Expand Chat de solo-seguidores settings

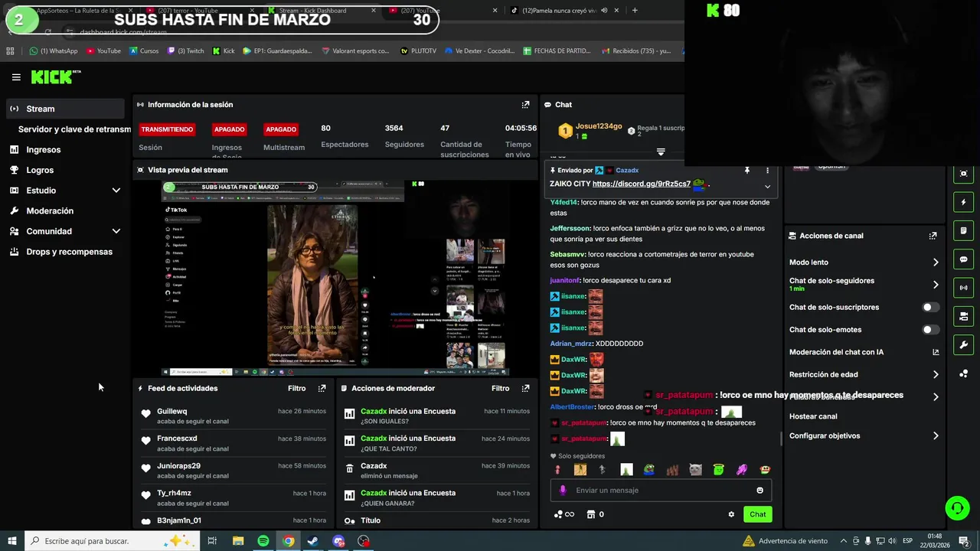936,285
